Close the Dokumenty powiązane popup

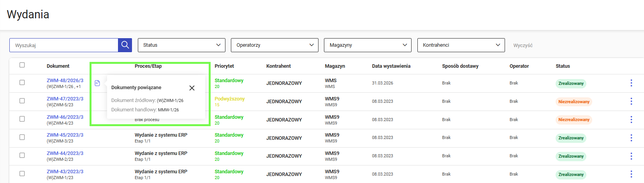192,88
